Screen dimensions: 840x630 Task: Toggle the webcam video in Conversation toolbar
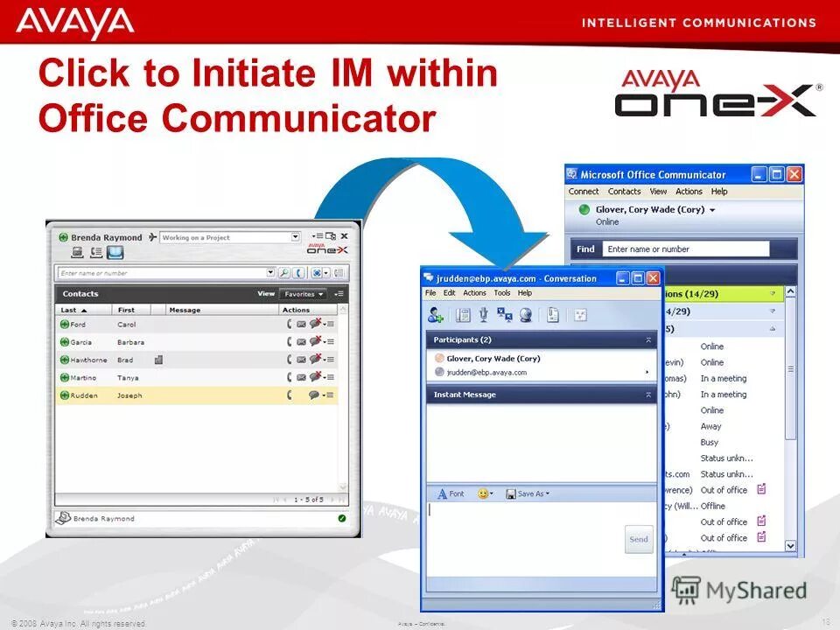pos(527,315)
